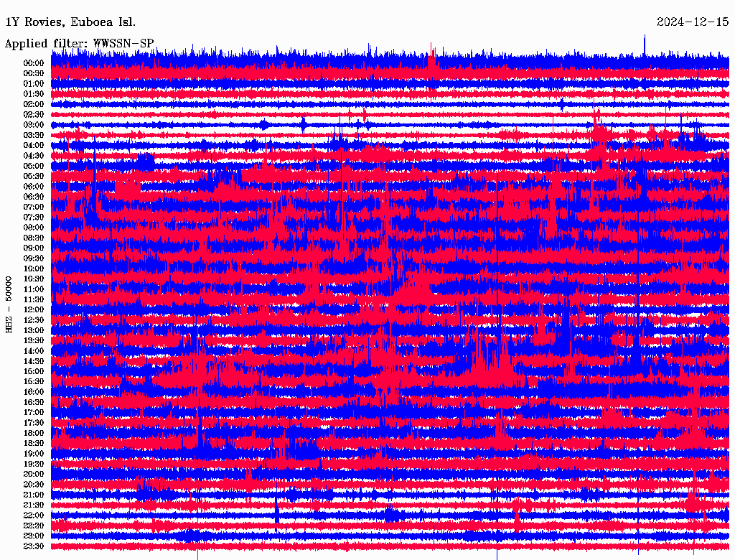
Task: Select the 09:00 time label
Action: (x=34, y=248)
